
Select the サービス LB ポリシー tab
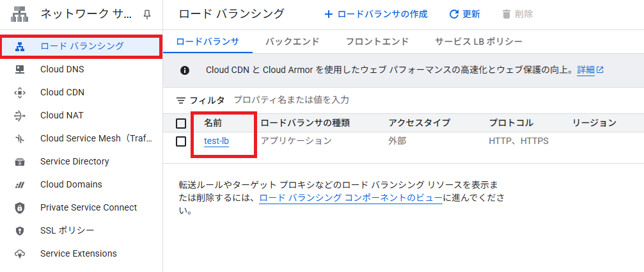(478, 42)
